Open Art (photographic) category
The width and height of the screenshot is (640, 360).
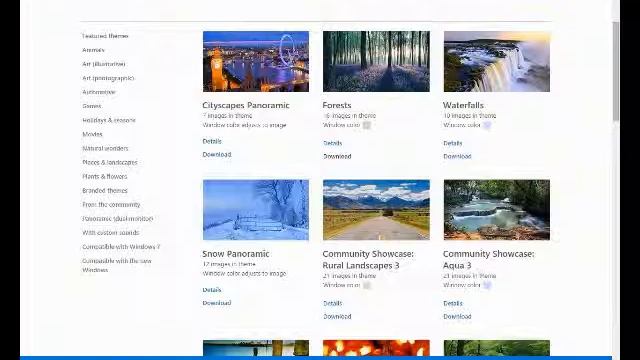pyautogui.click(x=108, y=78)
